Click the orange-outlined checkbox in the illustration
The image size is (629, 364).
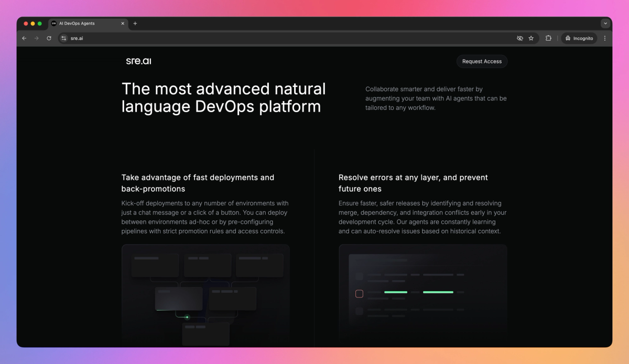(359, 294)
